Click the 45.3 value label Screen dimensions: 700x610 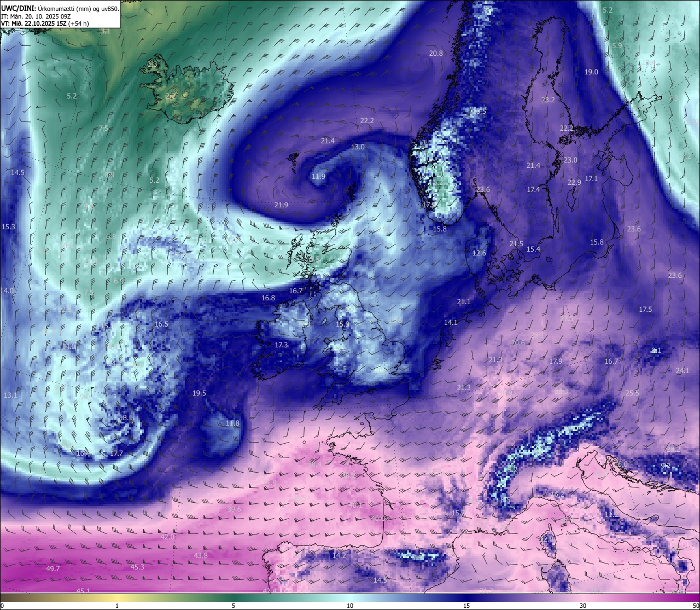point(137,567)
